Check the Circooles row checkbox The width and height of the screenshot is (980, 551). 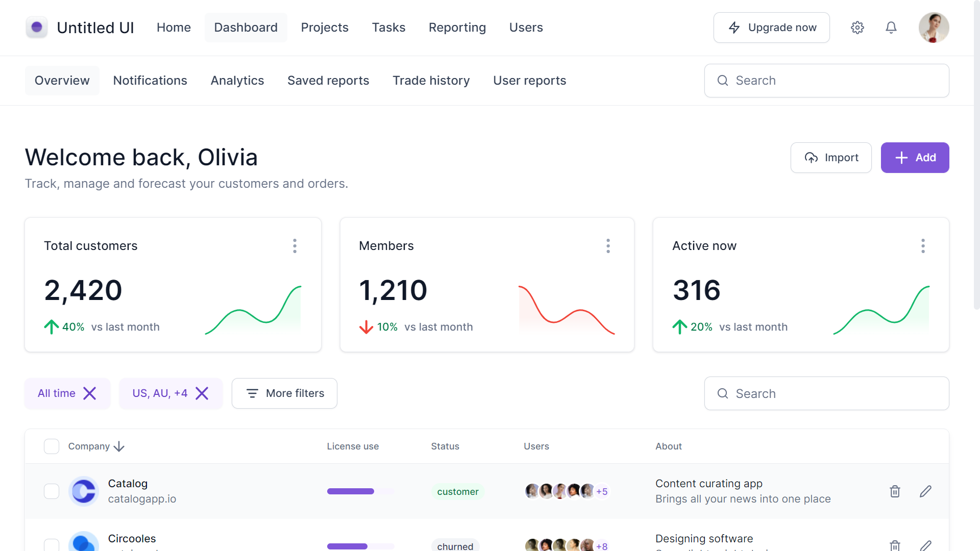click(x=52, y=545)
